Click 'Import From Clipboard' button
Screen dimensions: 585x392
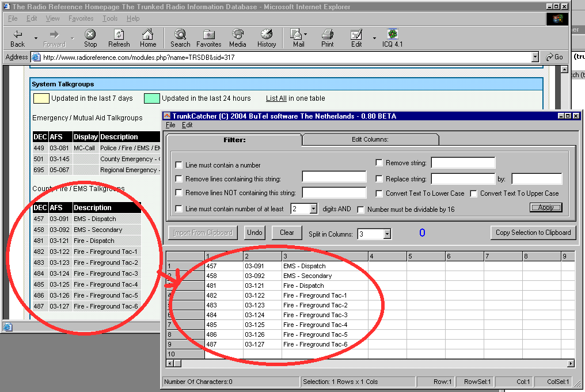[x=203, y=233]
